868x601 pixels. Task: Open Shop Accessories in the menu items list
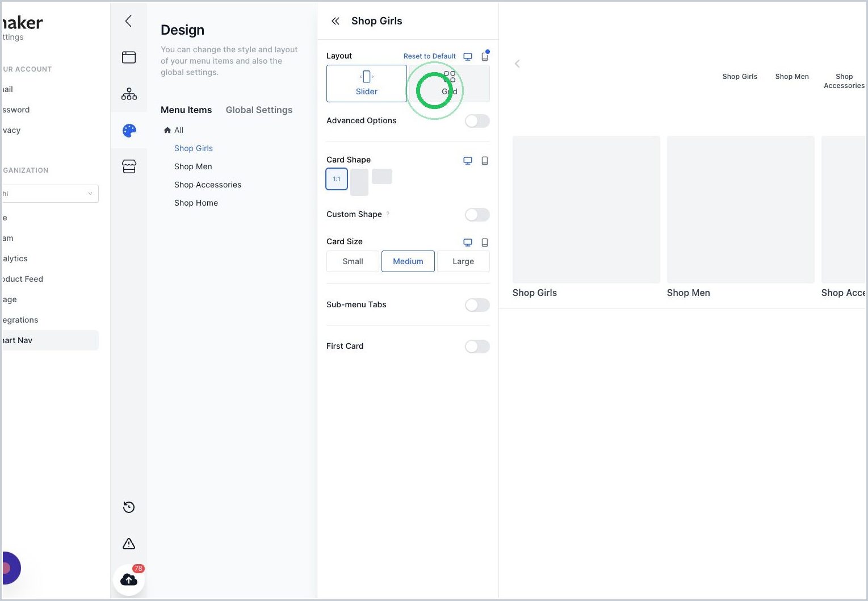[x=208, y=185]
